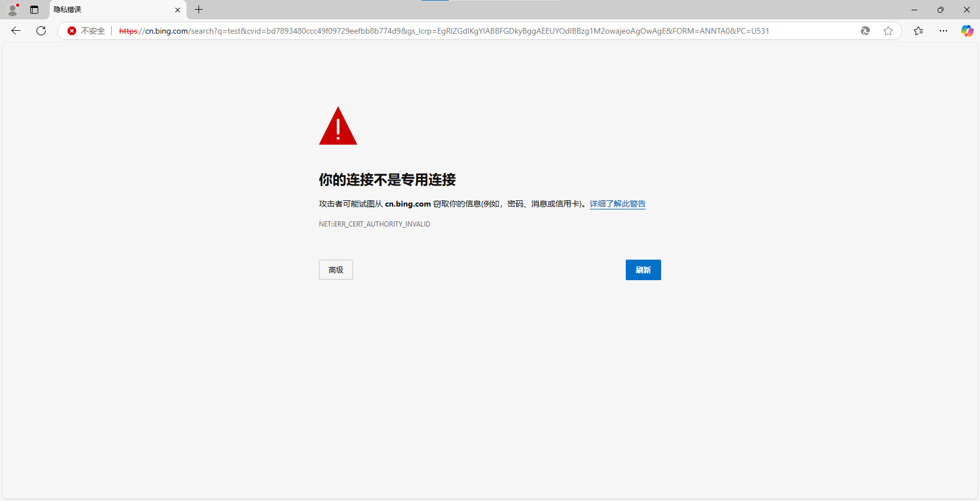Click the NET::ERR_CERT_AUTHORITY_INVALID error code

tap(375, 224)
